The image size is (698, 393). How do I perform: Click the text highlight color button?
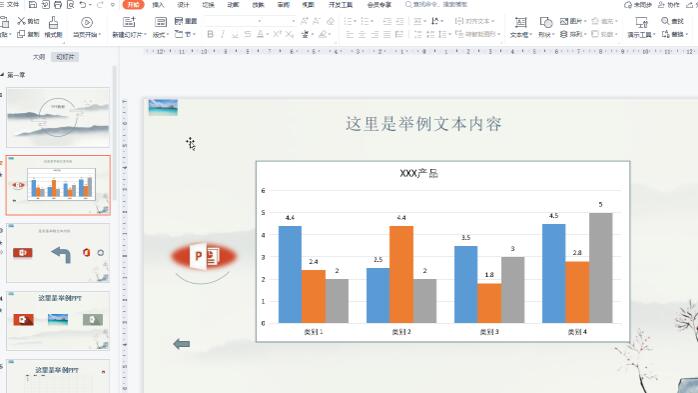pos(323,34)
